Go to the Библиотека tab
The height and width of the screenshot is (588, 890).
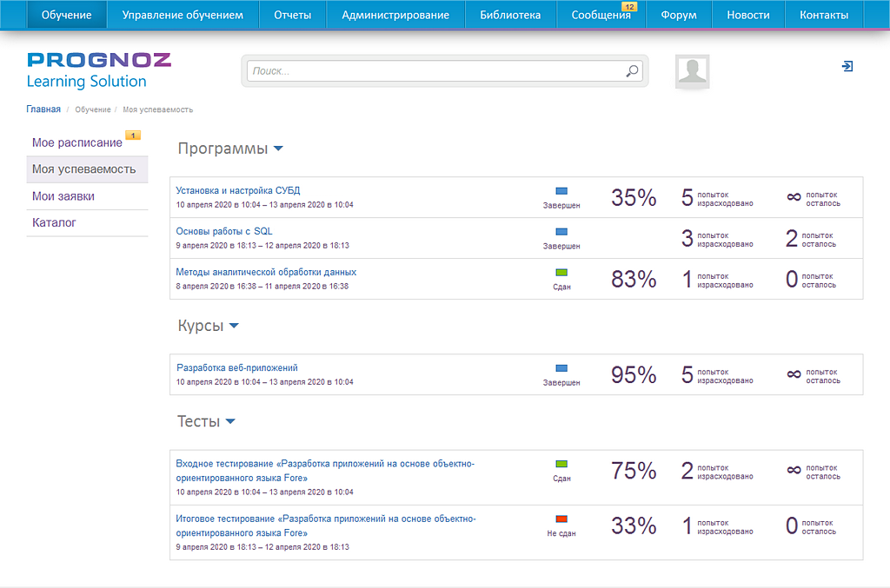point(510,15)
